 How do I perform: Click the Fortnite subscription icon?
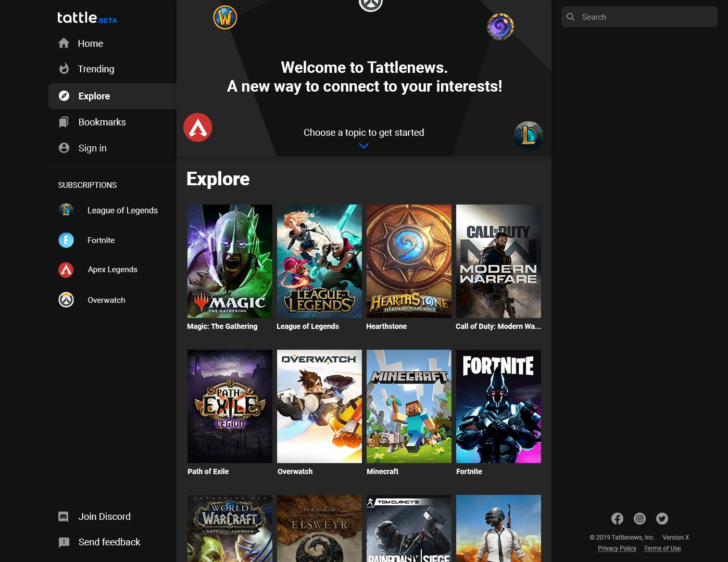tap(66, 240)
